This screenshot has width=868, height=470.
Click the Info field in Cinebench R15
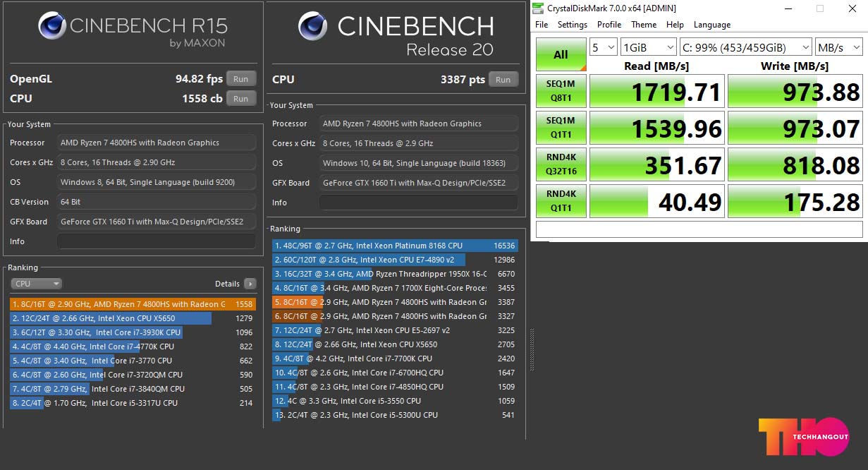pos(157,241)
